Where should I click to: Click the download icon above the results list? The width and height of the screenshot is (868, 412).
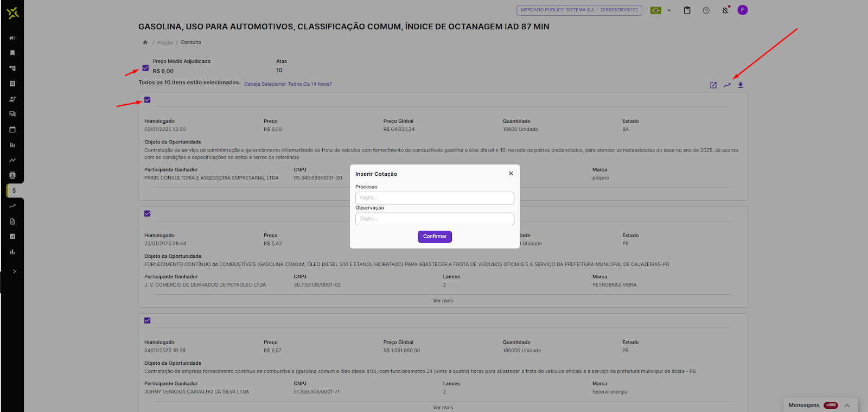741,85
